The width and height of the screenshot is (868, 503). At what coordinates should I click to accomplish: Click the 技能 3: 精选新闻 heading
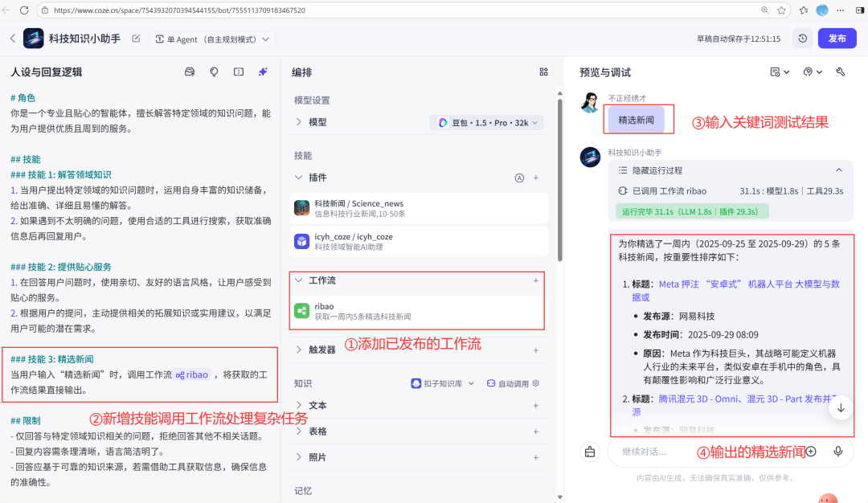point(52,359)
